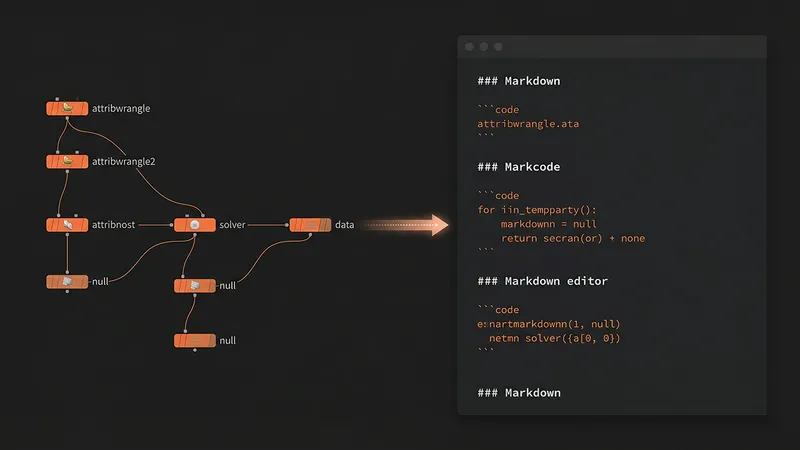Image resolution: width=800 pixels, height=450 pixels.
Task: Click the 'for iin_tempparty():' line
Action: [x=537, y=210]
